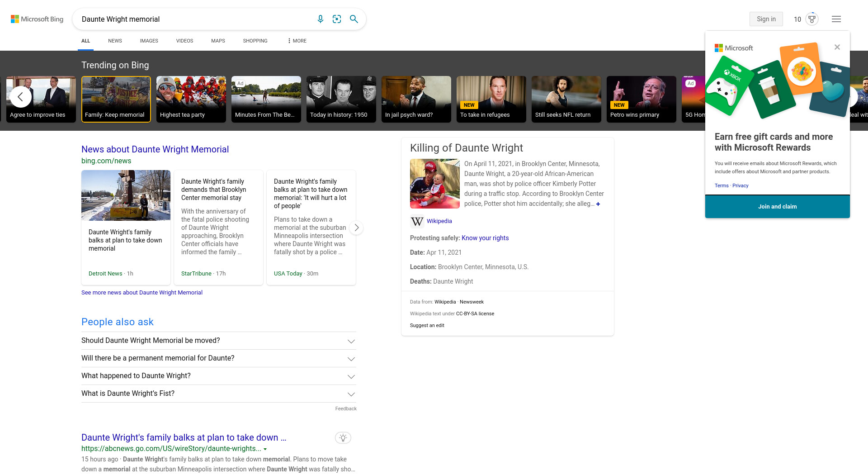Open 'Highest tea party' trending card
868x475 pixels.
(x=191, y=99)
